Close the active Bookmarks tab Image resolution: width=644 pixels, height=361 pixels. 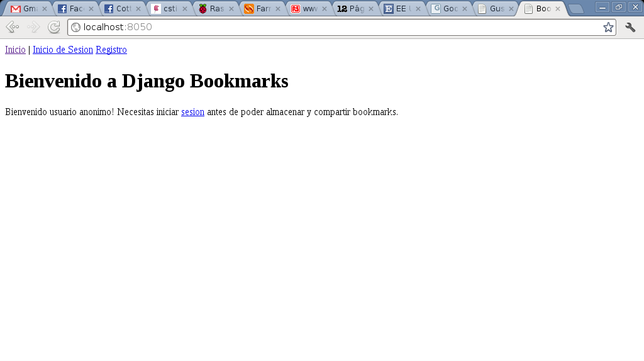557,9
